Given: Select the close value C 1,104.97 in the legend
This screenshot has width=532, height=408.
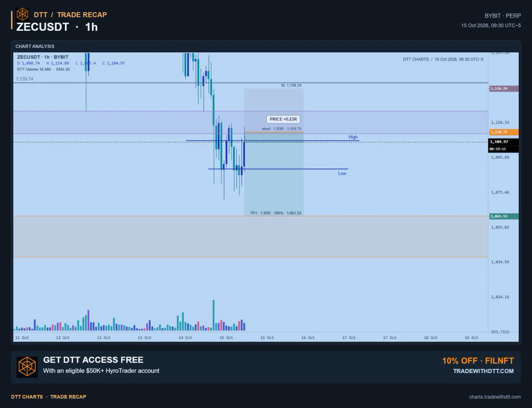Looking at the screenshot, I should tap(113, 63).
